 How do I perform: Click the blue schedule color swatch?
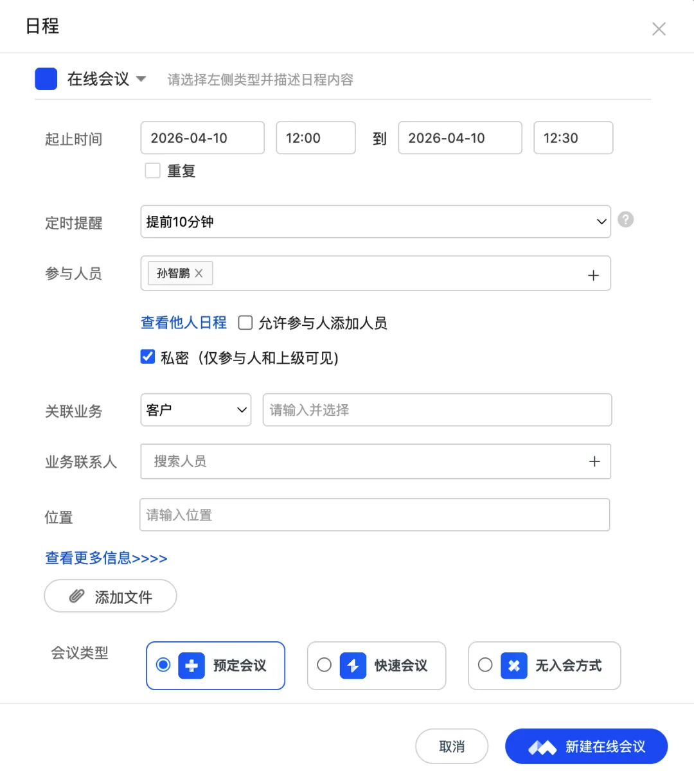coord(46,79)
